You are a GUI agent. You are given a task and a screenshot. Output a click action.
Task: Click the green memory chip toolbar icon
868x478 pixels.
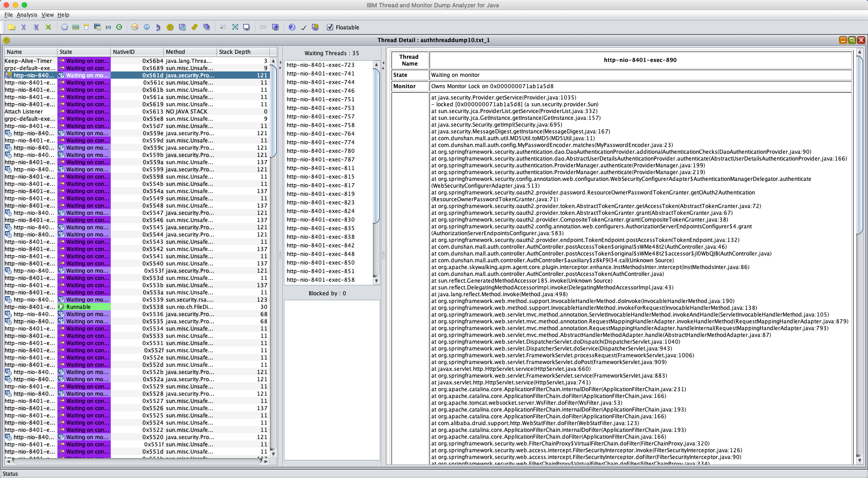75,27
